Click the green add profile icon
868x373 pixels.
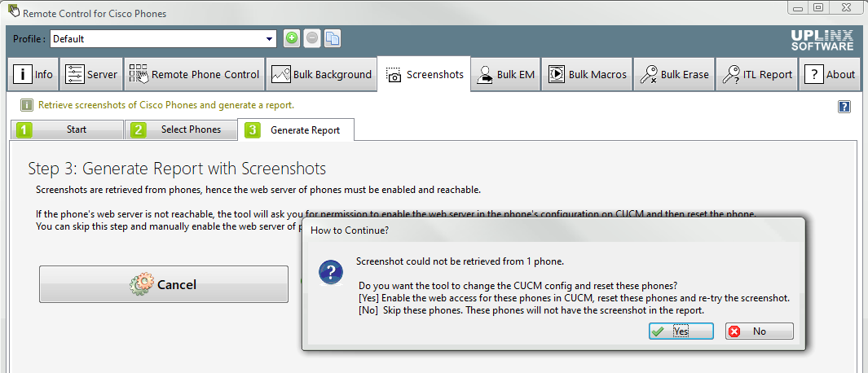point(292,38)
